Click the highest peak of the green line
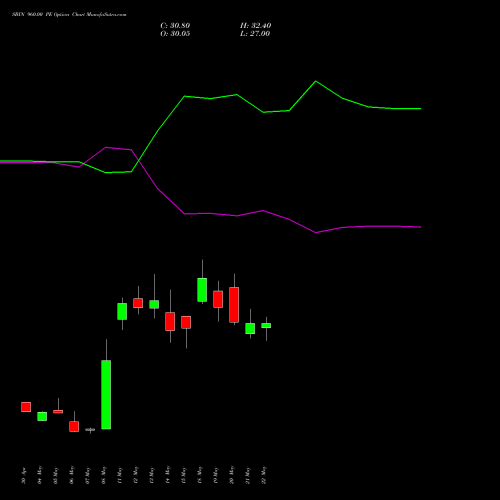Image resolution: width=500 pixels, height=500 pixels. (316, 81)
